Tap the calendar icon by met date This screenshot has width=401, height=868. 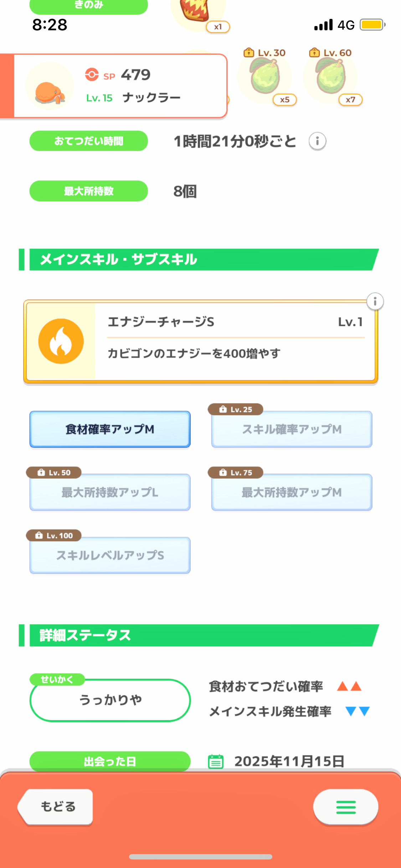pyautogui.click(x=216, y=761)
